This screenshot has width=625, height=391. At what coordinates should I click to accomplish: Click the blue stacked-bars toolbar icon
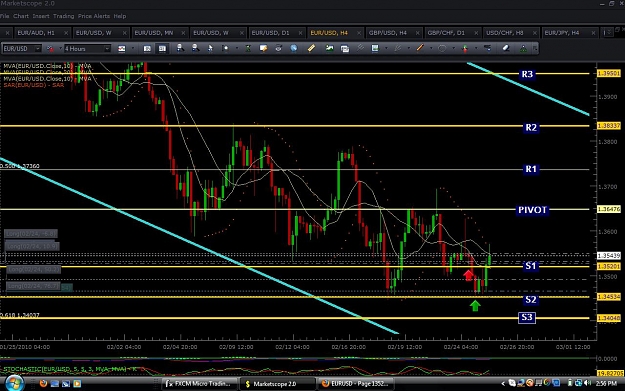click(x=487, y=49)
